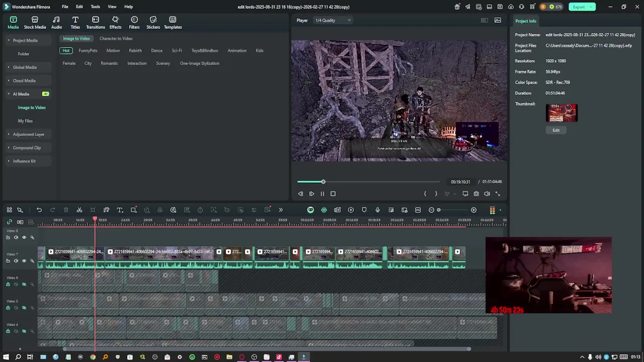Click the green Export button
644x362 pixels.
[582, 7]
